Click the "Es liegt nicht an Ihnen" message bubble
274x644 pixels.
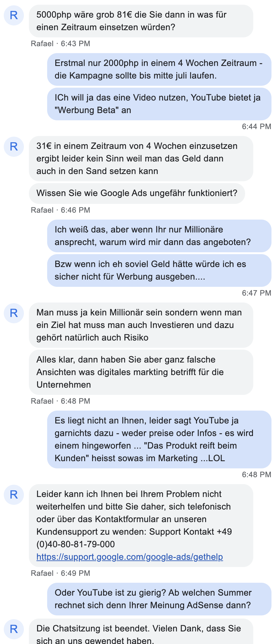159,439
